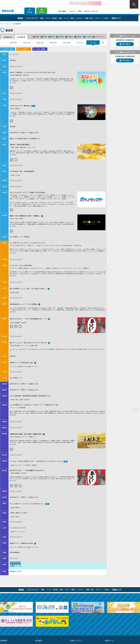This screenshot has width=140, height=644.
Task: Click 番組表 in the top navigation bar
Action: (x=20, y=18)
